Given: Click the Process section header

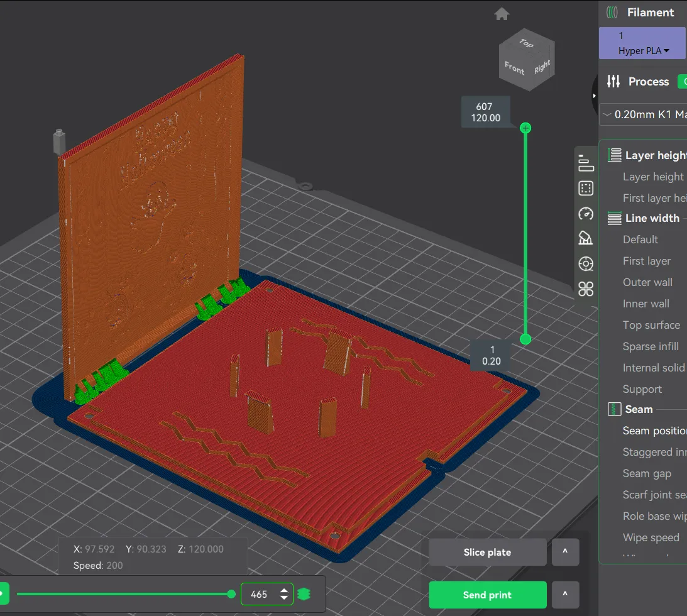Looking at the screenshot, I should [x=649, y=82].
